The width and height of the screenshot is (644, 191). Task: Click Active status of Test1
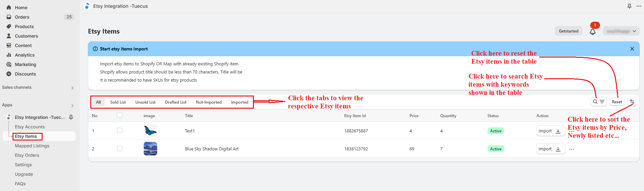coord(496,131)
